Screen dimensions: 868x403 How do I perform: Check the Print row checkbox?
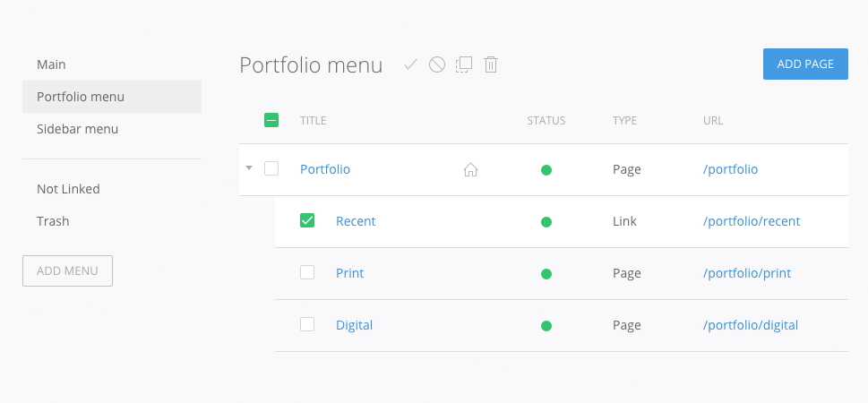pos(307,272)
